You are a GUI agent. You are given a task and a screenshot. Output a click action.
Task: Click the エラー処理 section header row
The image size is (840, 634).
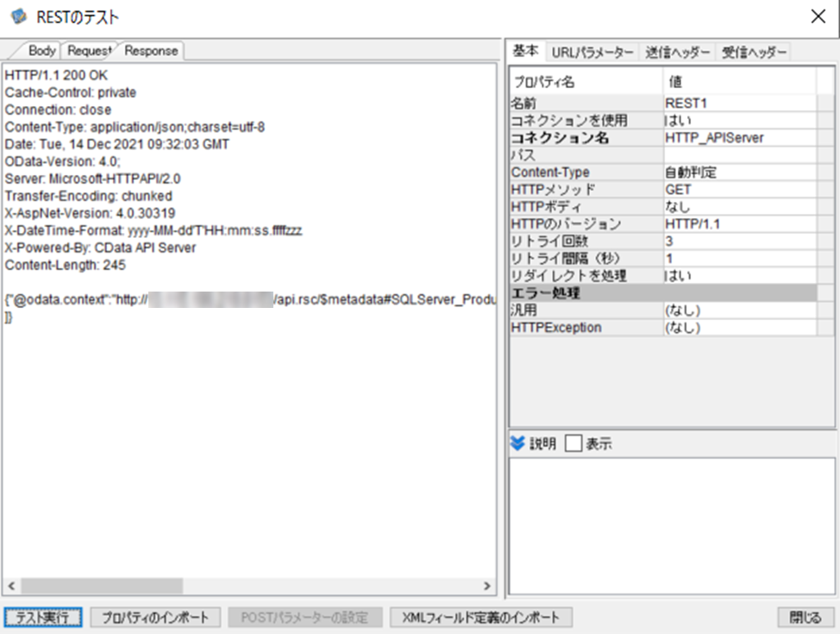663,292
